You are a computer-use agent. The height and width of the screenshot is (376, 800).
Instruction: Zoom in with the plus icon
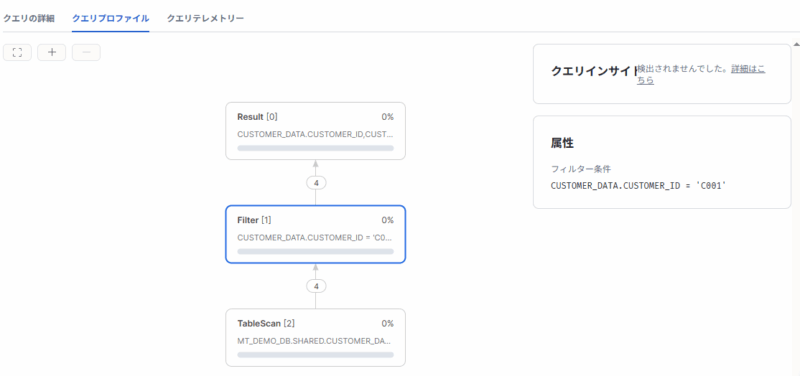click(52, 53)
